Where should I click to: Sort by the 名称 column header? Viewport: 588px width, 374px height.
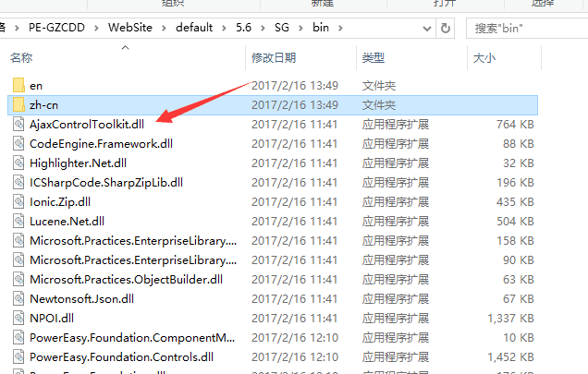[x=21, y=57]
